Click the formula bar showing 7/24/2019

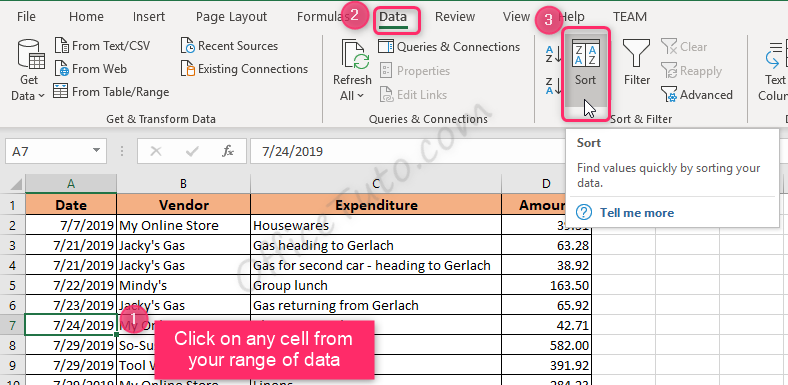pyautogui.click(x=407, y=151)
